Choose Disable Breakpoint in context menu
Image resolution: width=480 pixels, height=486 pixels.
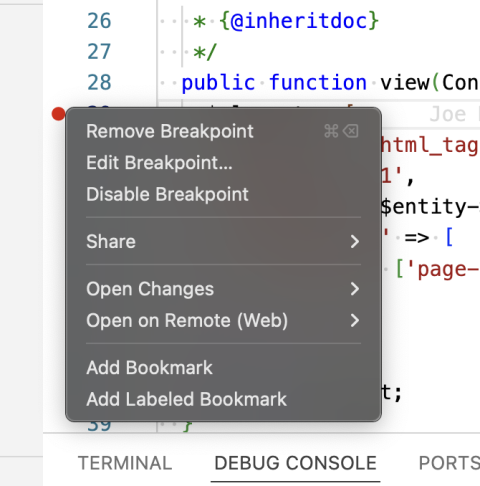[223, 194]
